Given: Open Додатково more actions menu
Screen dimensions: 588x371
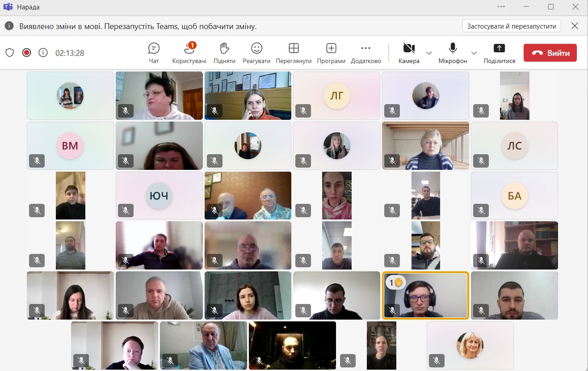Looking at the screenshot, I should pos(365,53).
